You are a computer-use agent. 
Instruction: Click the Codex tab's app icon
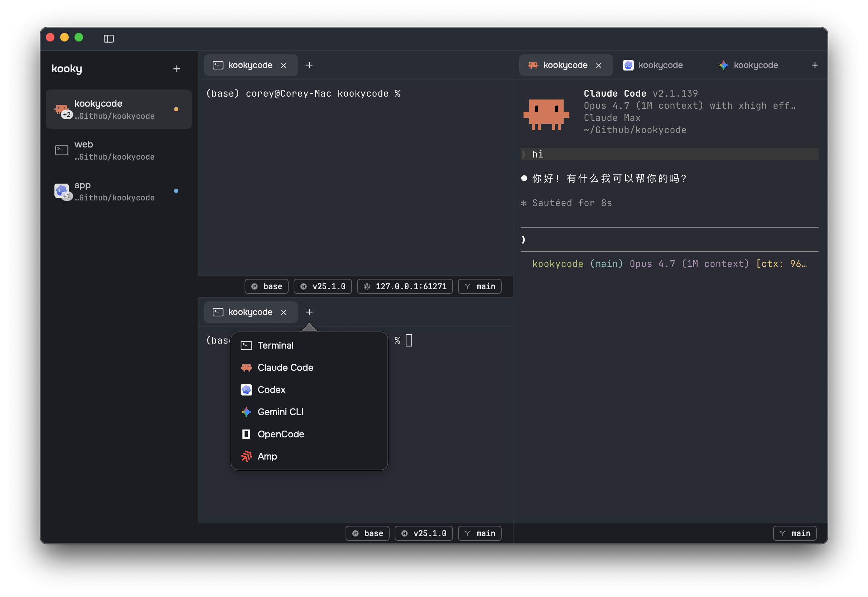628,65
